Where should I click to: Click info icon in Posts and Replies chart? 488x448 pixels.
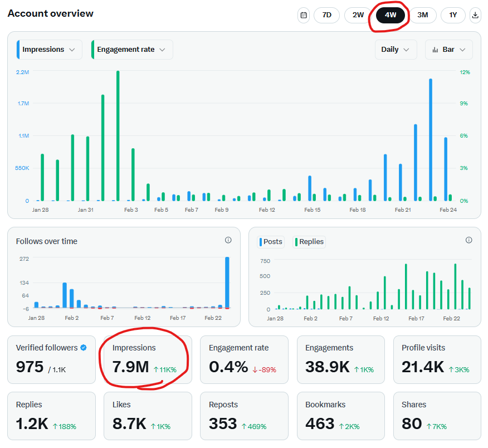click(x=469, y=240)
